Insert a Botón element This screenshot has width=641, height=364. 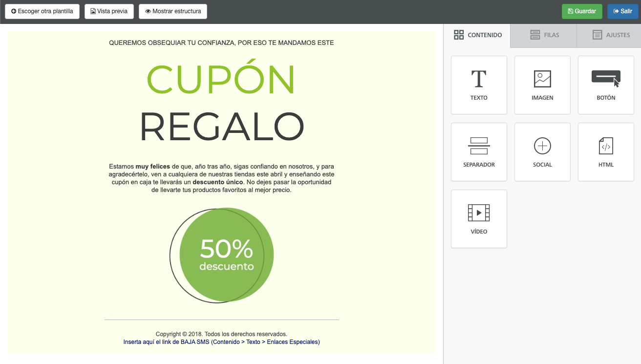pos(606,85)
